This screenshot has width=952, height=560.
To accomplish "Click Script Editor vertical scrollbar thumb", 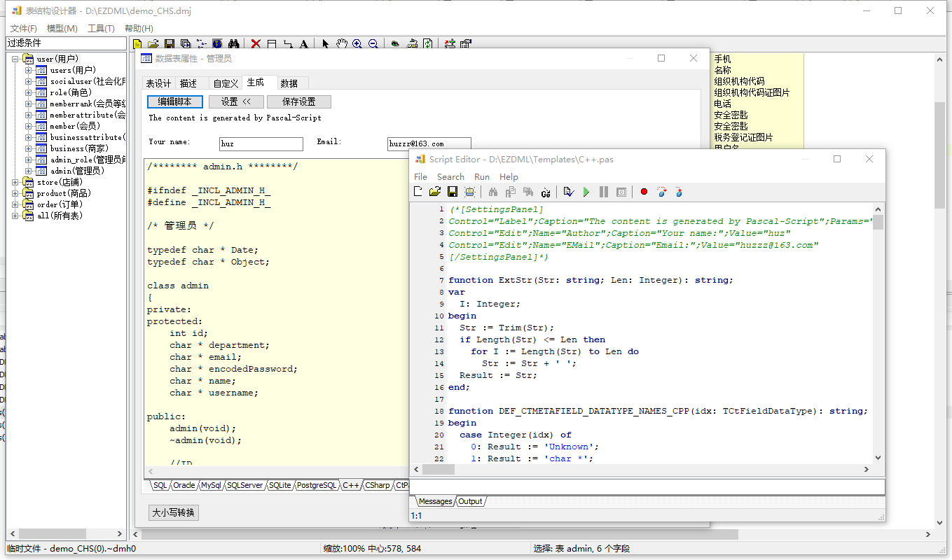I will [878, 223].
